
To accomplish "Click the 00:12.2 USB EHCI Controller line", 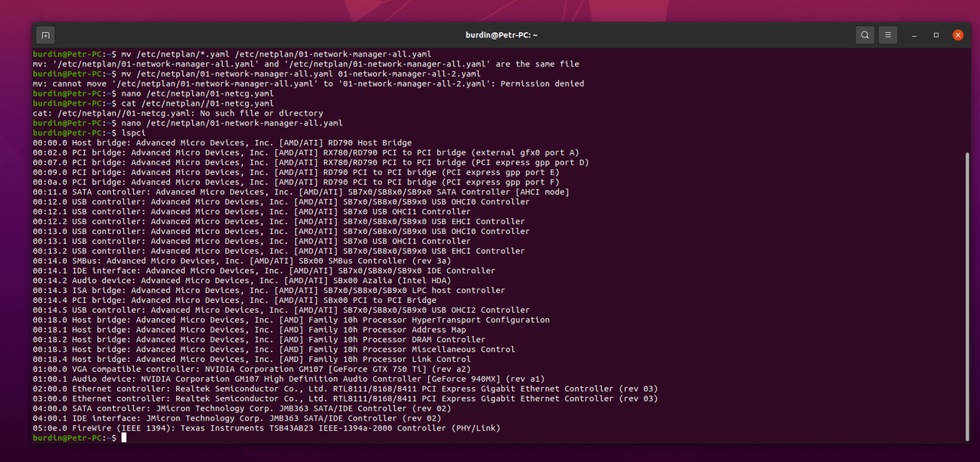I will point(279,221).
